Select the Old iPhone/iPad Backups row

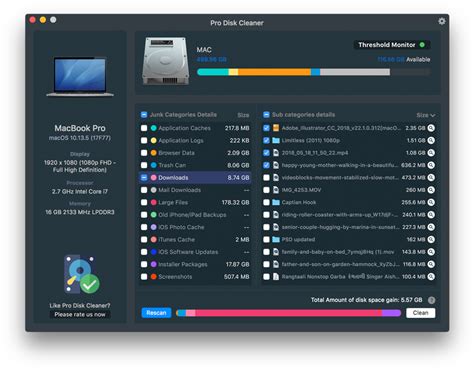(x=195, y=215)
